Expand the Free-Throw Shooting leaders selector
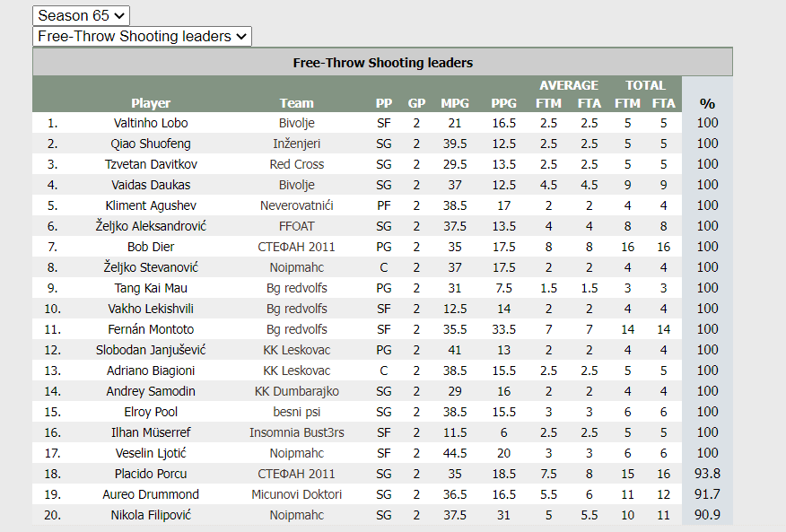The height and width of the screenshot is (532, 786). coord(142,36)
